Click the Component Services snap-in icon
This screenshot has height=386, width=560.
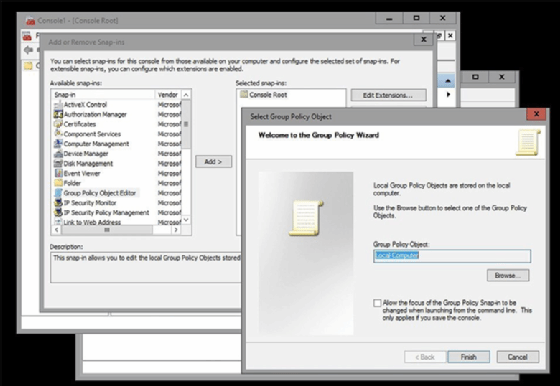(x=58, y=134)
